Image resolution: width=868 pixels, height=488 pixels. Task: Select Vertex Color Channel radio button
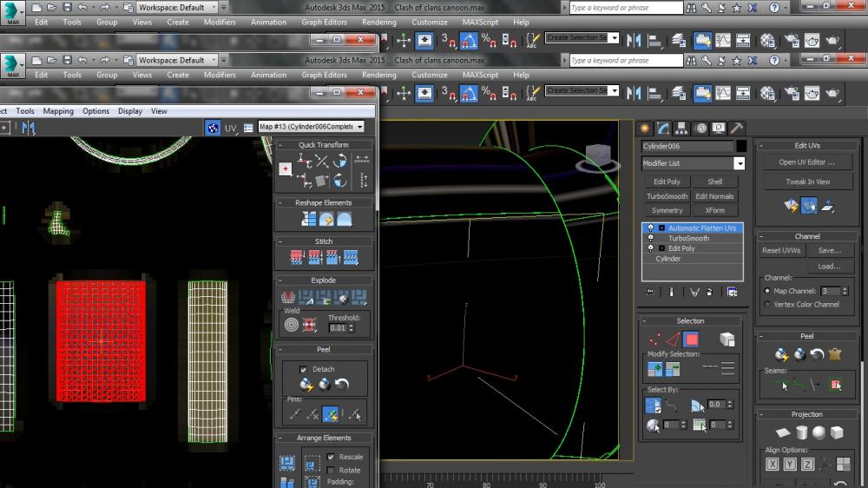click(767, 304)
